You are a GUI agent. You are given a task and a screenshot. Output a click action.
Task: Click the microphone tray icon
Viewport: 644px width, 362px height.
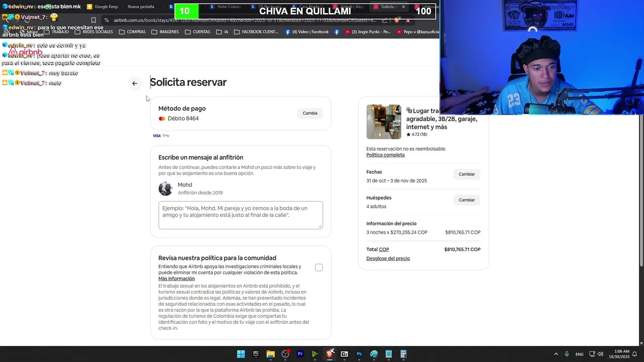pos(567,354)
